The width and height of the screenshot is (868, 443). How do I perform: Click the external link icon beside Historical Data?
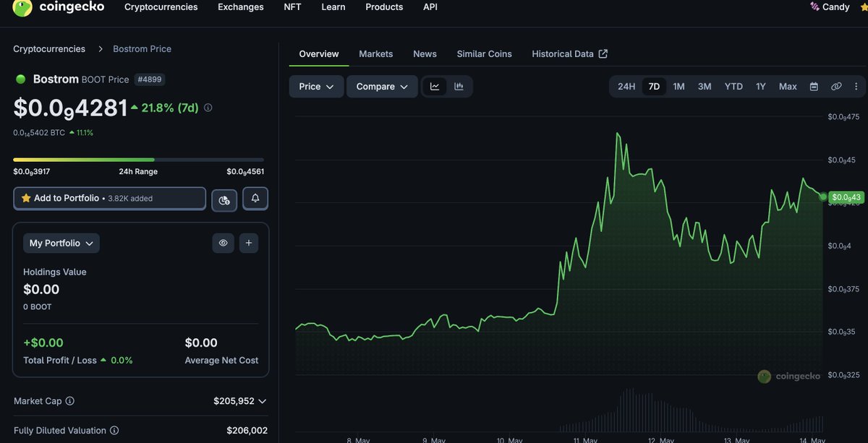click(x=603, y=54)
